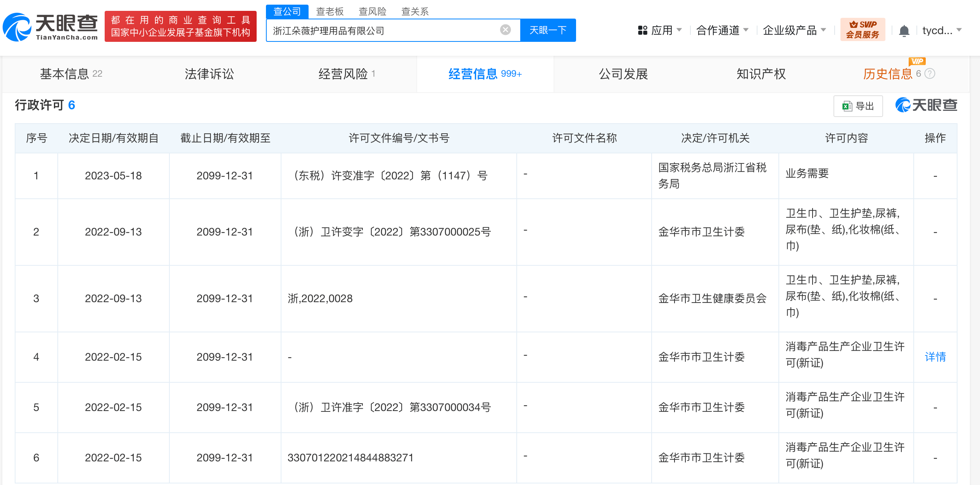Open the 知识产权 tab

pyautogui.click(x=761, y=74)
